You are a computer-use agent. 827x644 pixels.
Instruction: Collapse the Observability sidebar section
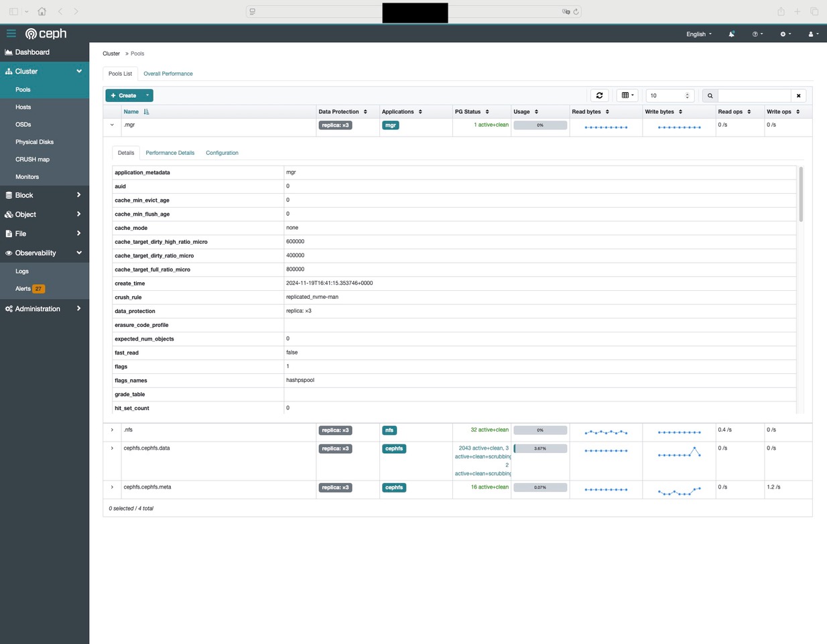(x=44, y=253)
